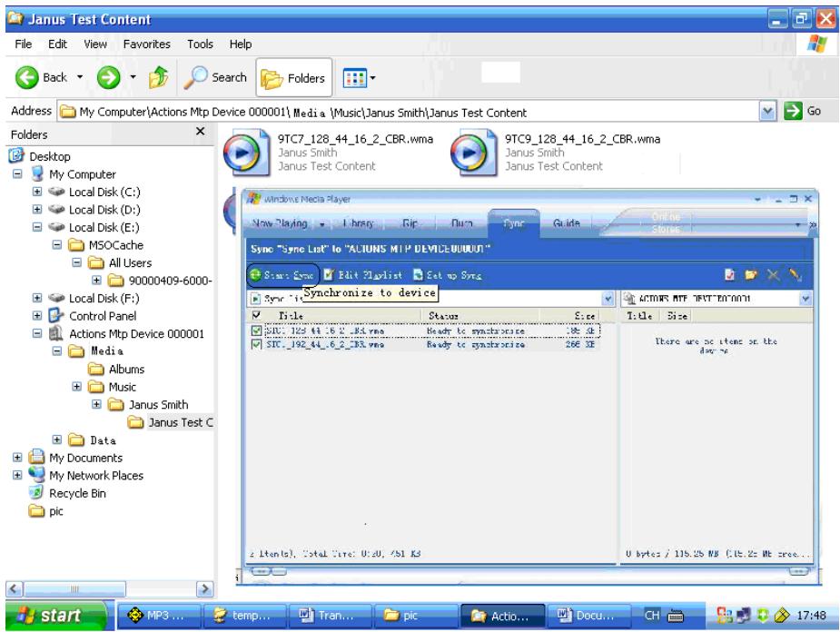Select the Albums folder in the tree
840x632 pixels.
click(126, 369)
